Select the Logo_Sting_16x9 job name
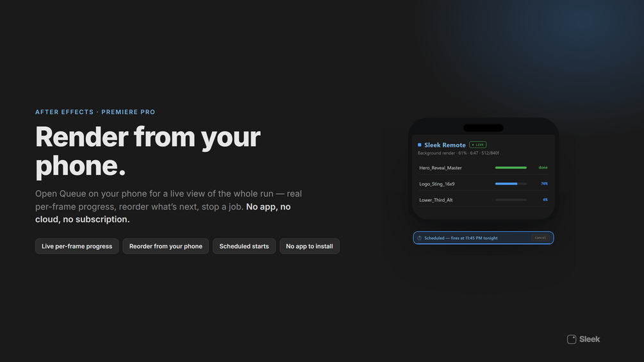 tap(436, 184)
